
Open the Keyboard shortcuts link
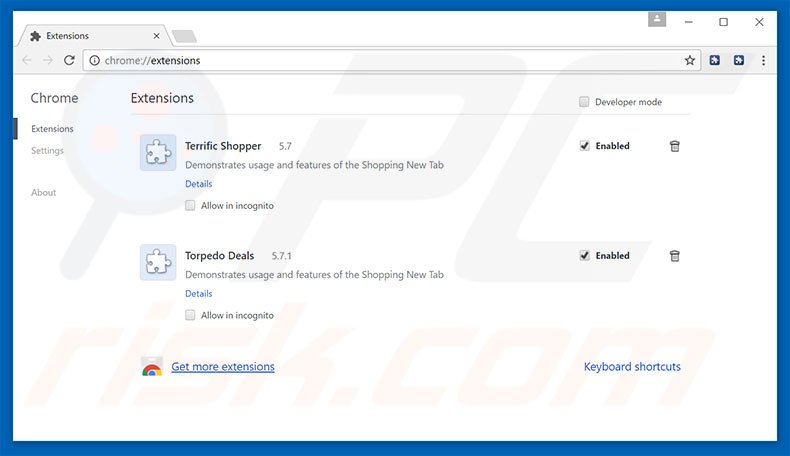(x=632, y=367)
